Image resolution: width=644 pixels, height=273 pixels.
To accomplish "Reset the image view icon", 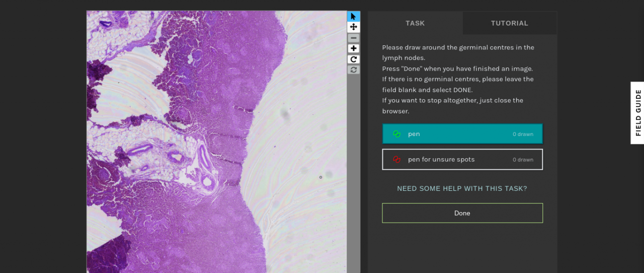I will [x=354, y=70].
